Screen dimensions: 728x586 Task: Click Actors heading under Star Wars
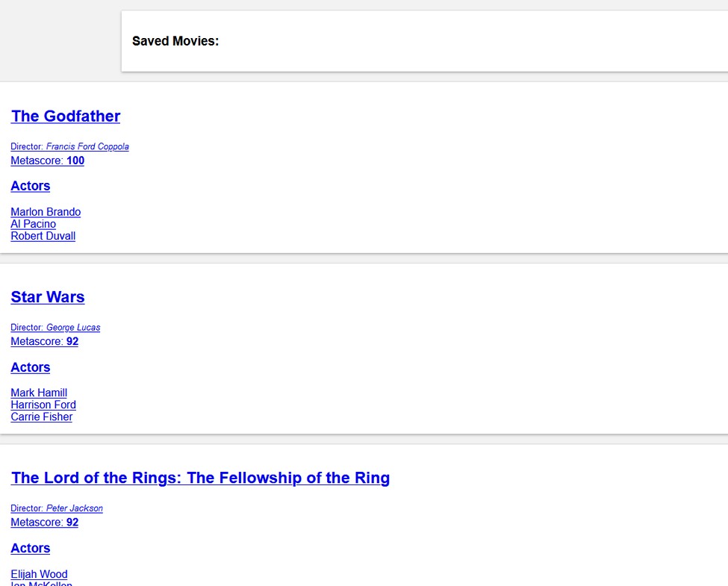coord(31,367)
